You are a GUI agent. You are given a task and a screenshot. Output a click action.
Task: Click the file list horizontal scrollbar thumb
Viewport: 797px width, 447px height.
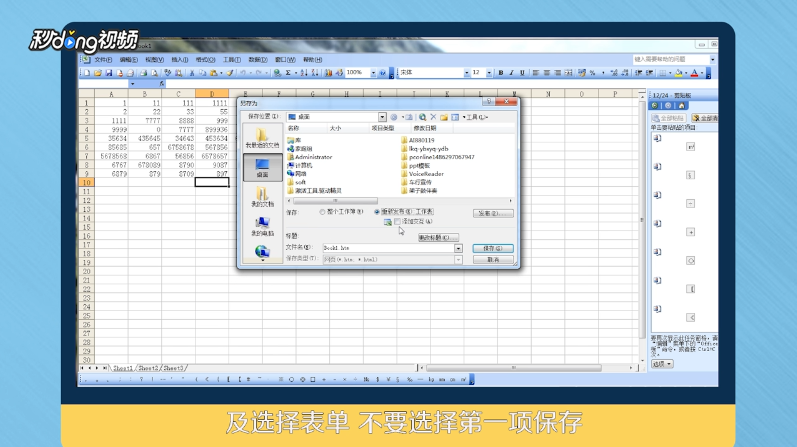(x=335, y=201)
